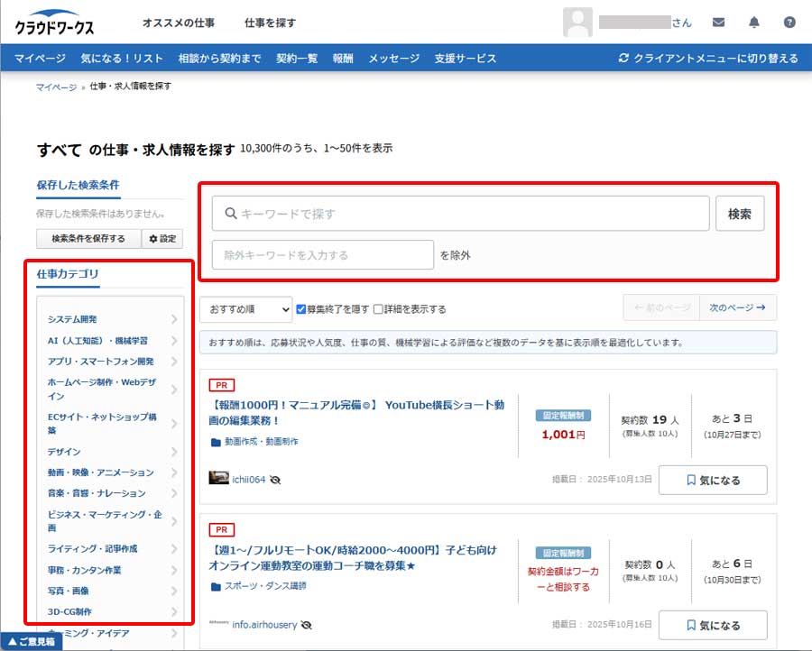This screenshot has height=651, width=812.
Task: Go to 次のページ
Action: coord(737,307)
